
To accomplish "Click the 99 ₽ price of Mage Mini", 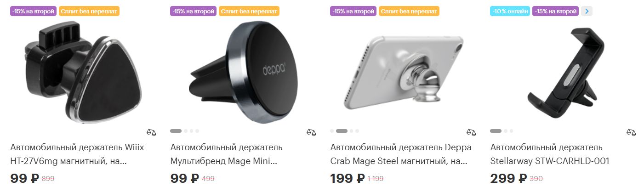I will [185, 179].
